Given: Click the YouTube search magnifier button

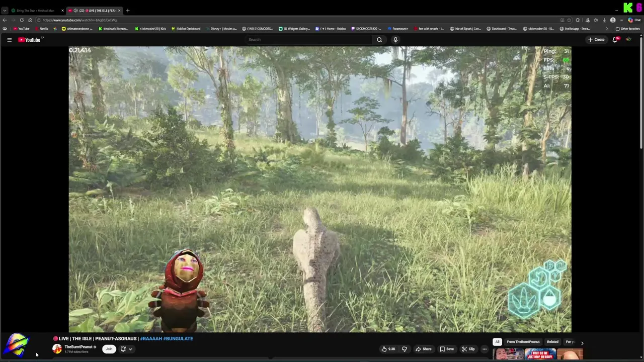Looking at the screenshot, I should click(x=379, y=40).
